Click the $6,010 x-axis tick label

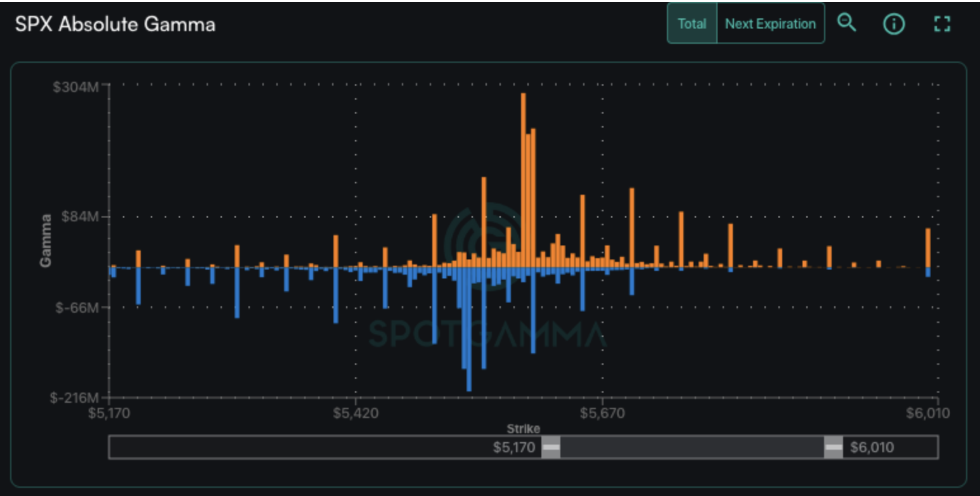pos(927,414)
